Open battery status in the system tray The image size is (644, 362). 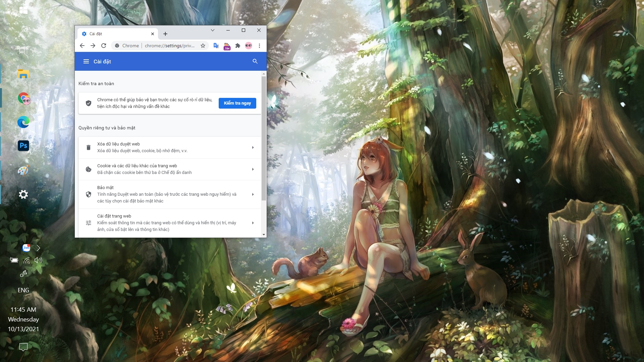click(14, 260)
